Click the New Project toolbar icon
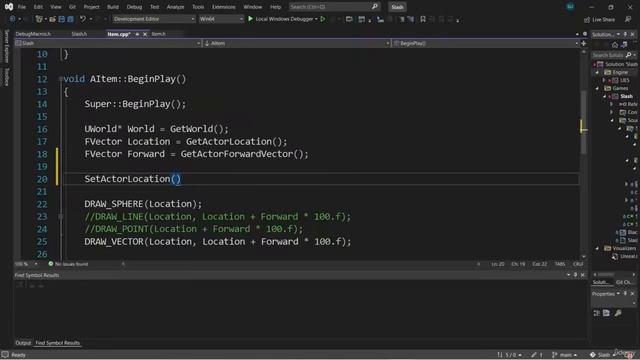 tap(39, 19)
